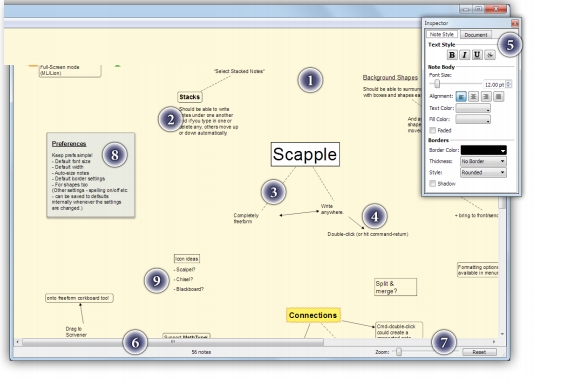Switch to the Document tab
568x383 pixels.
tap(476, 35)
